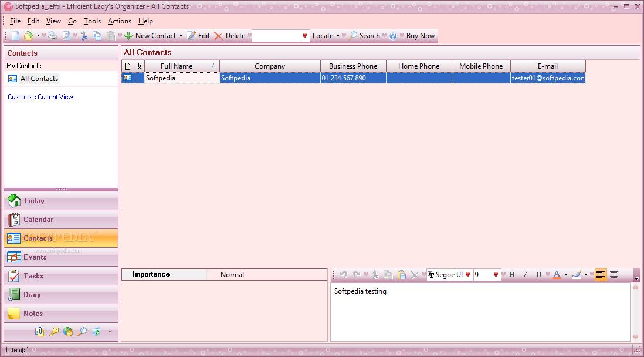Click the Paste icon in main toolbar

tap(111, 36)
